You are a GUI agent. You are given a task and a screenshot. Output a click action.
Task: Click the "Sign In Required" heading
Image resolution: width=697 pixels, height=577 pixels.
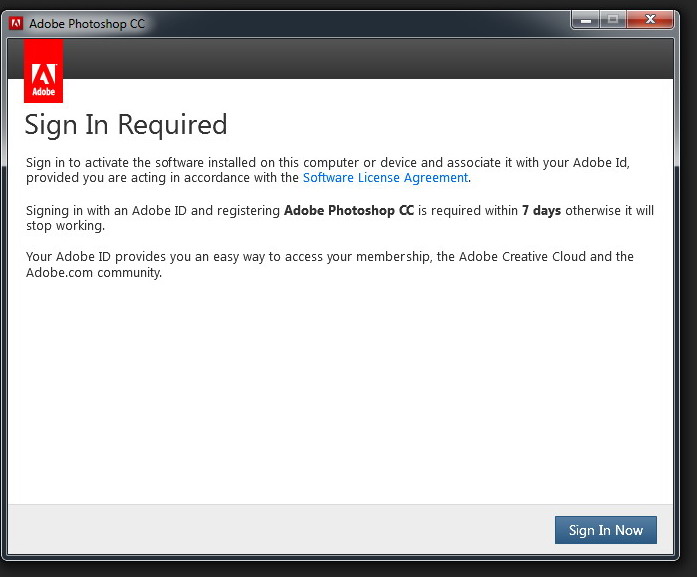pyautogui.click(x=126, y=125)
